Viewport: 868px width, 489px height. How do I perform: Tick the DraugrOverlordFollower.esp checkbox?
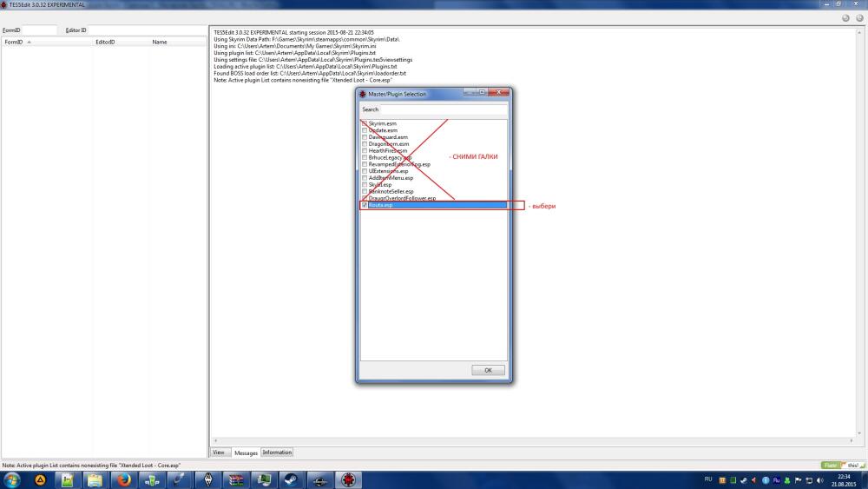[x=365, y=198]
